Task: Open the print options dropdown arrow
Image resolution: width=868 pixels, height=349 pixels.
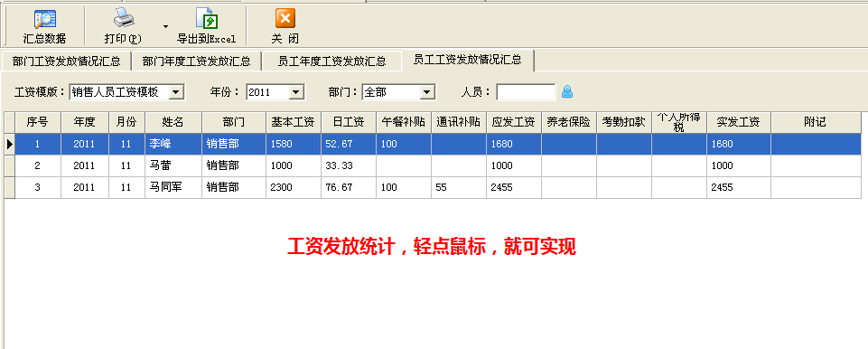Action: (165, 26)
